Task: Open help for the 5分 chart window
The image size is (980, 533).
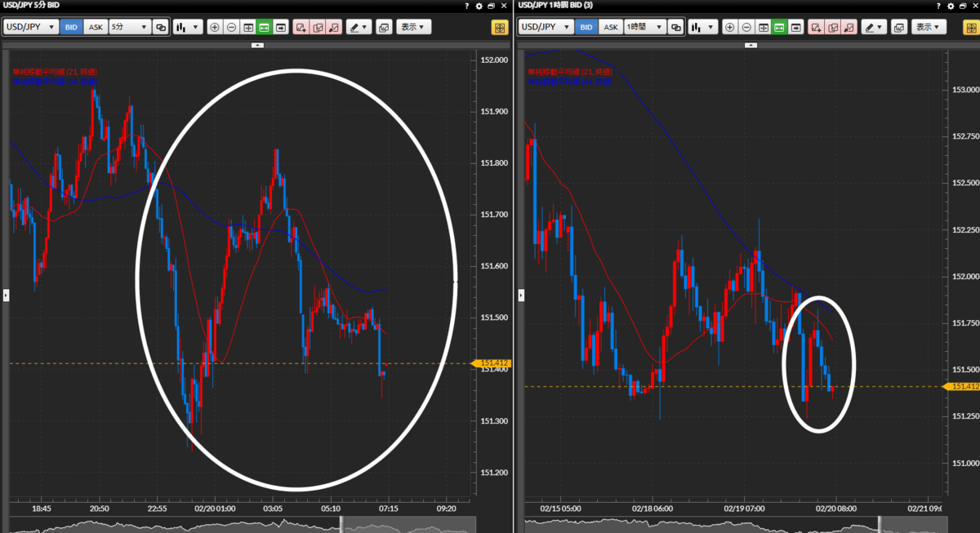Action: coord(466,6)
